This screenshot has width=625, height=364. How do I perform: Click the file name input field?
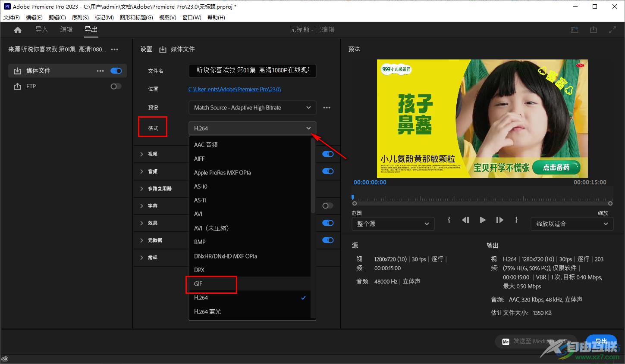click(252, 70)
